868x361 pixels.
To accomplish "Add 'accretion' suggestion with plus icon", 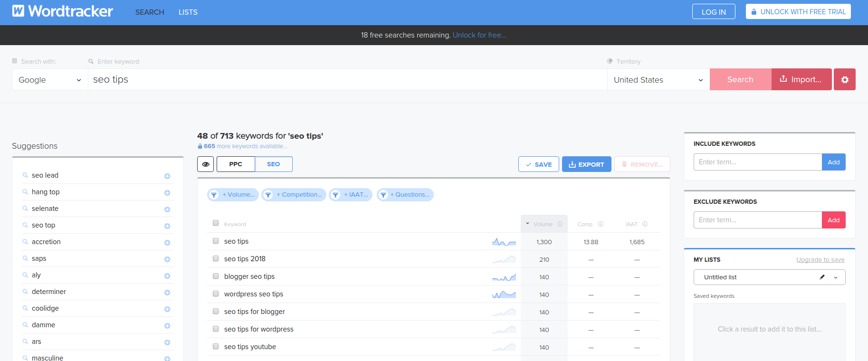I will [x=167, y=243].
